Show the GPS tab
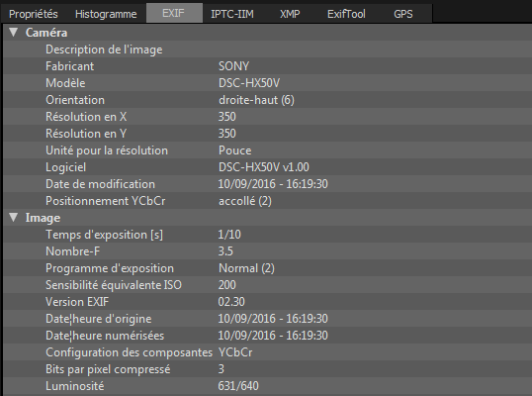This screenshot has width=532, height=396. click(x=403, y=14)
